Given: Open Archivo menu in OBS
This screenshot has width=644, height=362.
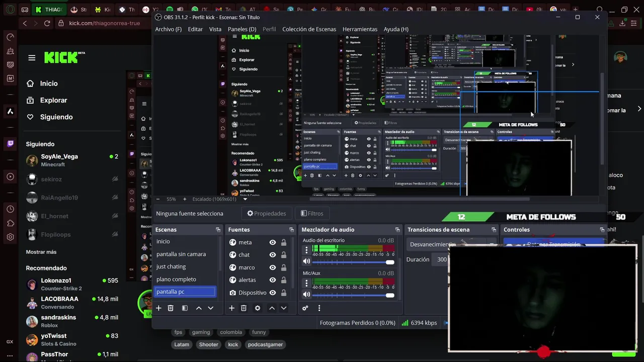Looking at the screenshot, I should click(168, 29).
